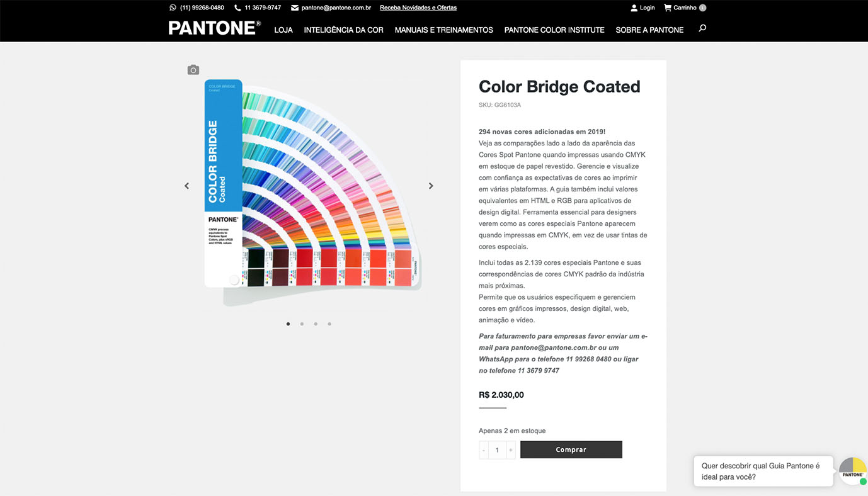The width and height of the screenshot is (868, 496).
Task: Open SOBRE A PANTONE menu
Action: (x=649, y=30)
